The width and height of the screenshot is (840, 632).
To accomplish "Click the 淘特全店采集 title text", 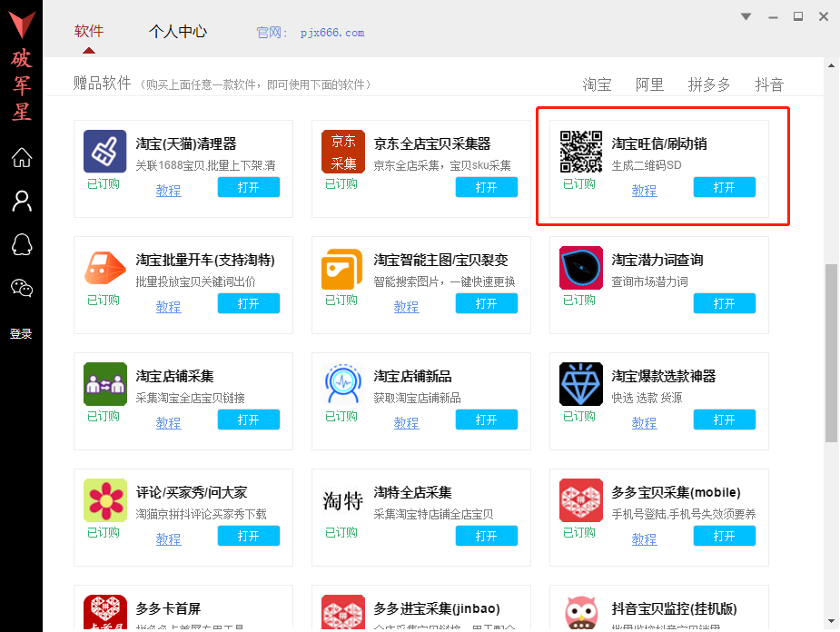I will coord(412,492).
